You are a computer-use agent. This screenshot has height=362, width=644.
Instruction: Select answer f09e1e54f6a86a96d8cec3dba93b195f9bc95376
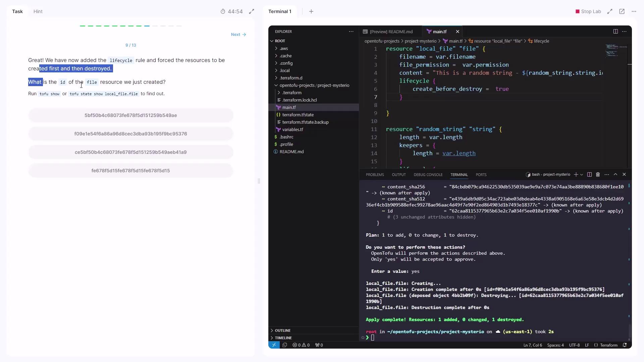130,134
